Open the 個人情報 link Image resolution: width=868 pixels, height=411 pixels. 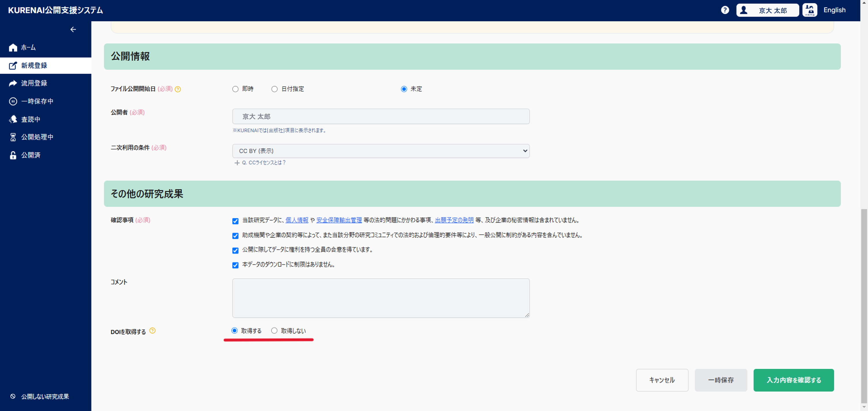pos(296,220)
